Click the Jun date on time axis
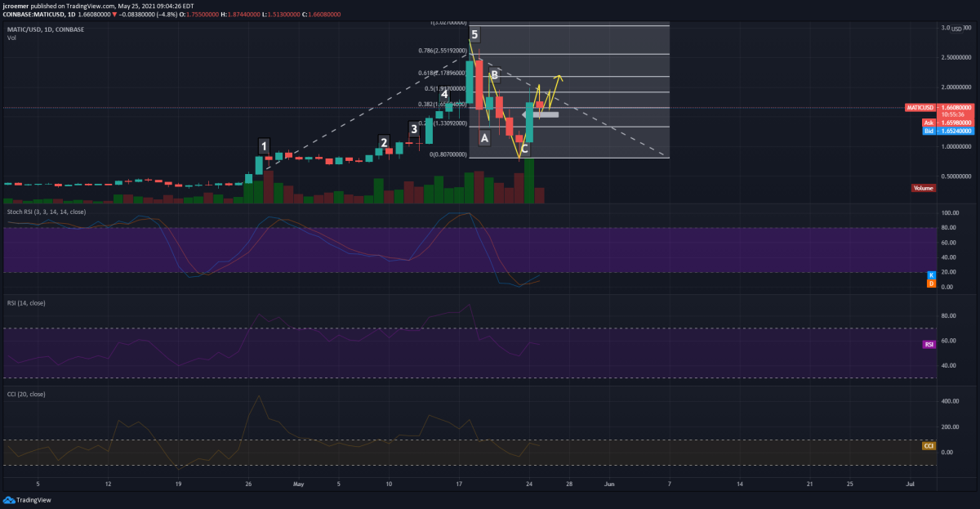This screenshot has height=509, width=980. click(x=608, y=484)
